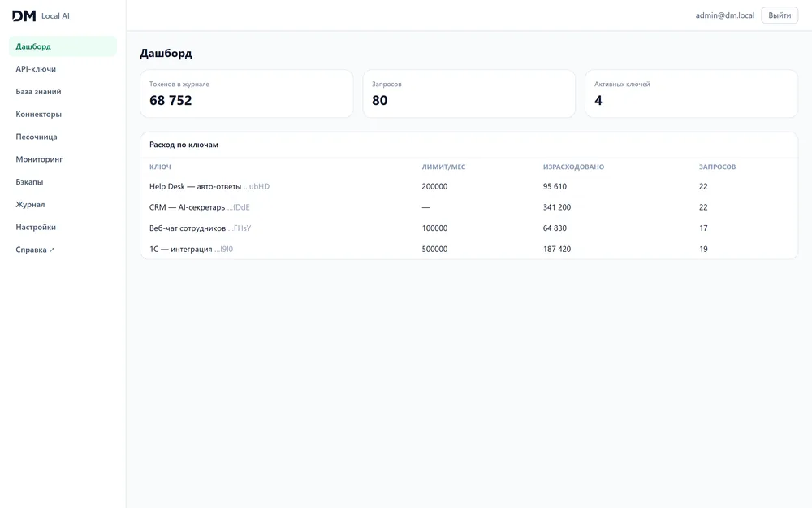Click the Активных ключей stat card
Screen dimensions: 812x508
tap(691, 93)
